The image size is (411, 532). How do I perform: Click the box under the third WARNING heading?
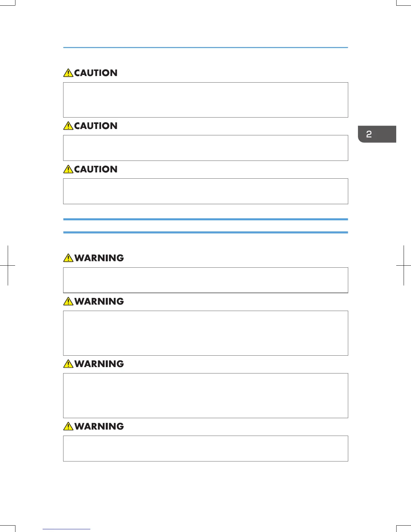(205, 396)
